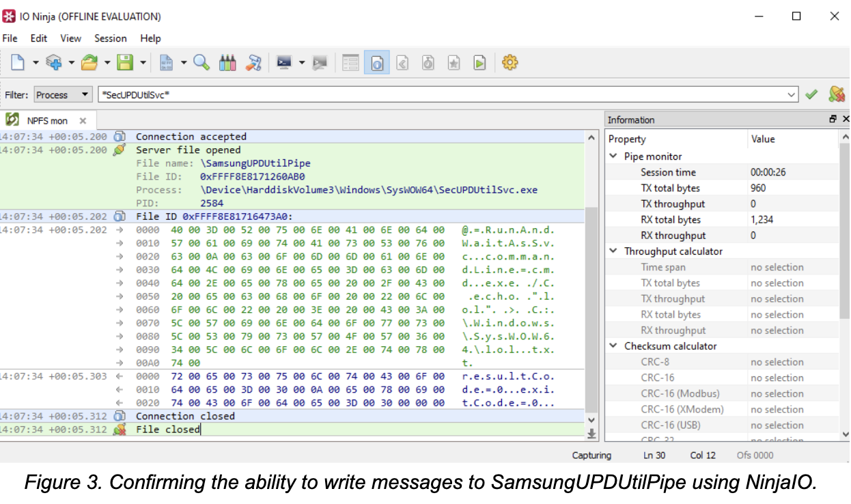Click the open folder icon
This screenshot has width=851, height=504.
(89, 63)
